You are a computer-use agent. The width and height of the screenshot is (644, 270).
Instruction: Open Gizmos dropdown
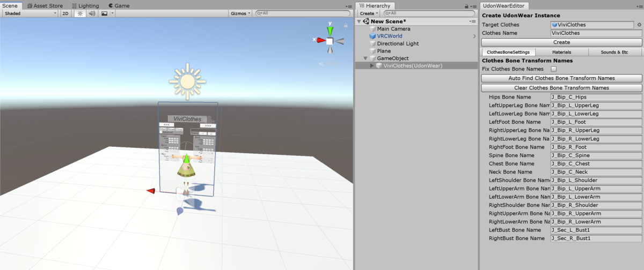click(240, 13)
